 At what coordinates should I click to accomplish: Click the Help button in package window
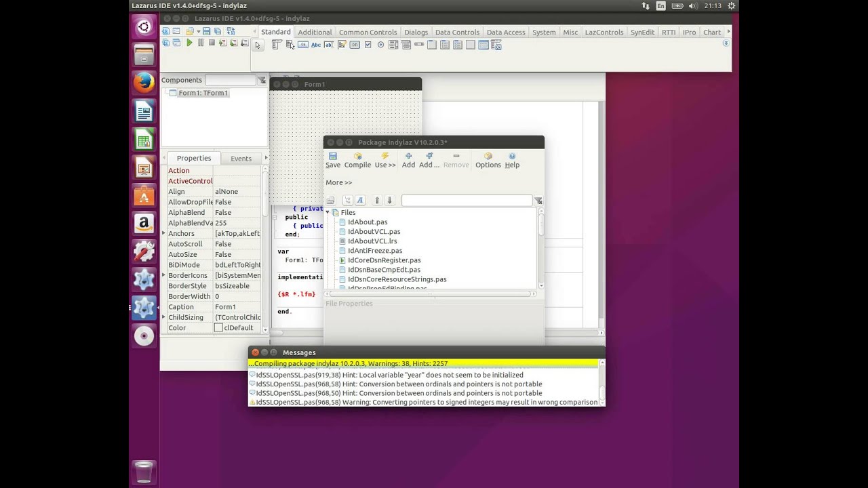coord(512,160)
